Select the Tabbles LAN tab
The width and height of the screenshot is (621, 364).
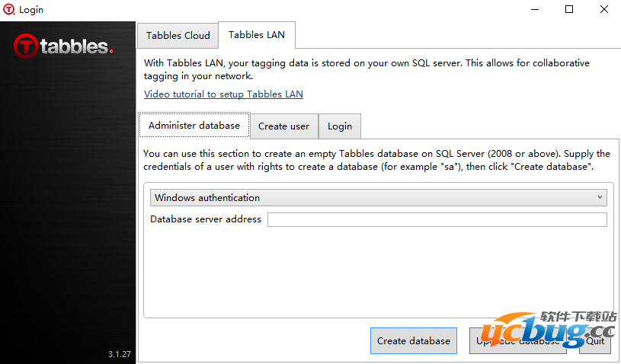pyautogui.click(x=257, y=35)
